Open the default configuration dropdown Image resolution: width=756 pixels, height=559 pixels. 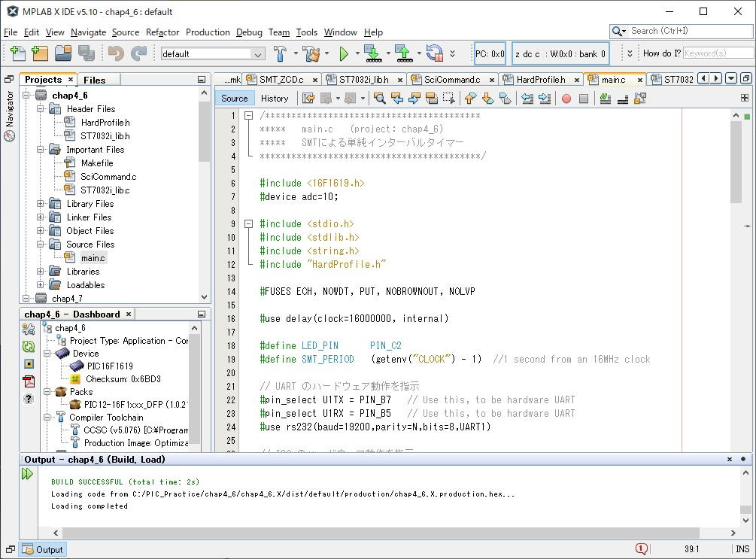click(259, 54)
